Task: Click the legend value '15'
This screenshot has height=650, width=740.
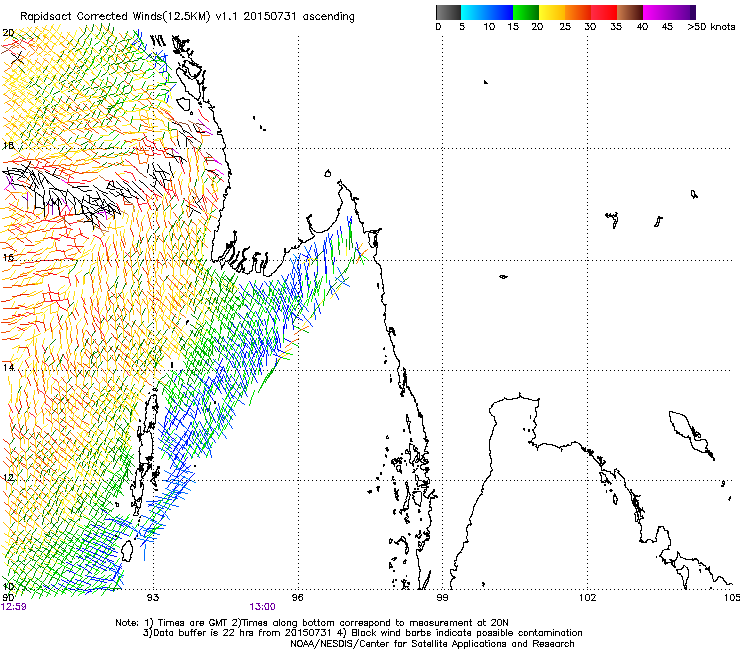Action: tap(513, 27)
